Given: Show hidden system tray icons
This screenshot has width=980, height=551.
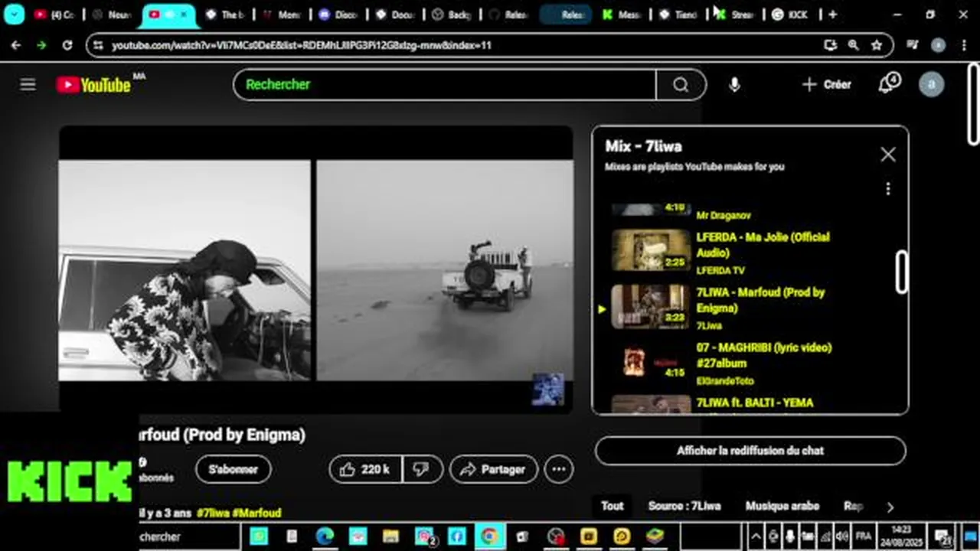Looking at the screenshot, I should [756, 536].
